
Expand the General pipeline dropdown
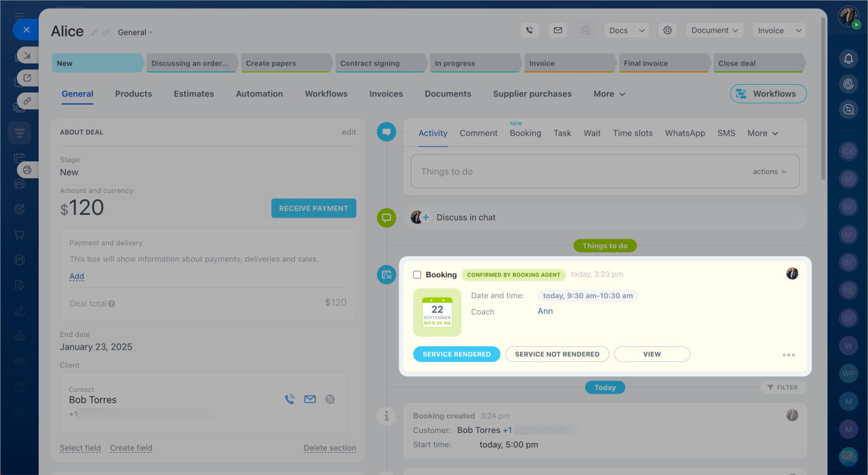136,33
